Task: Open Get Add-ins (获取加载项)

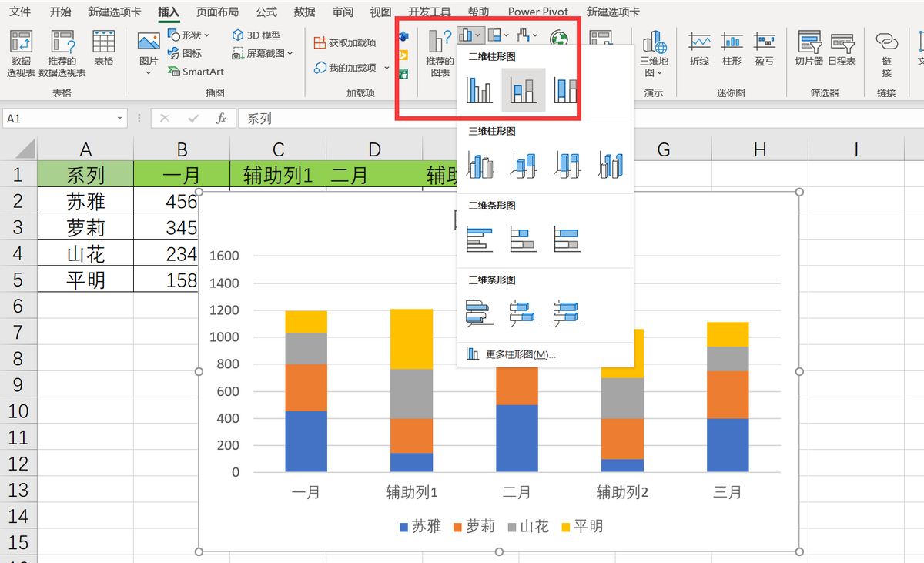Action: 345,43
